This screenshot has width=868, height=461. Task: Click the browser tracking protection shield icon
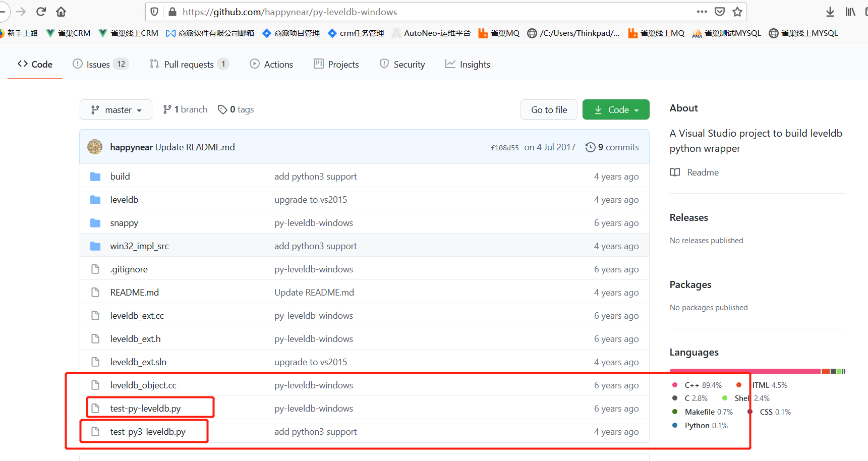154,11
